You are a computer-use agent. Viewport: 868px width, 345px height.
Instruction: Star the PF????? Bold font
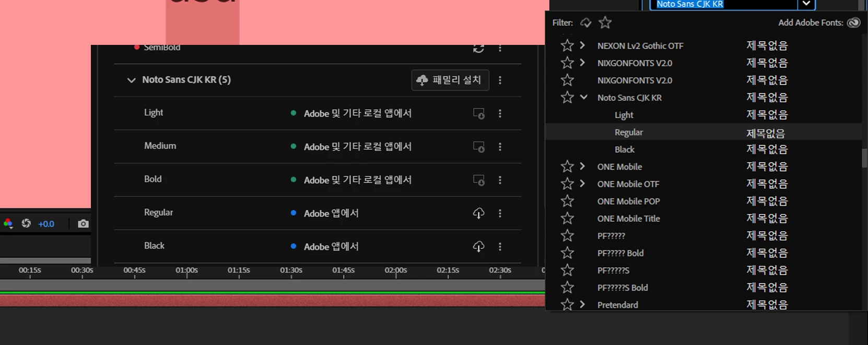coord(567,253)
